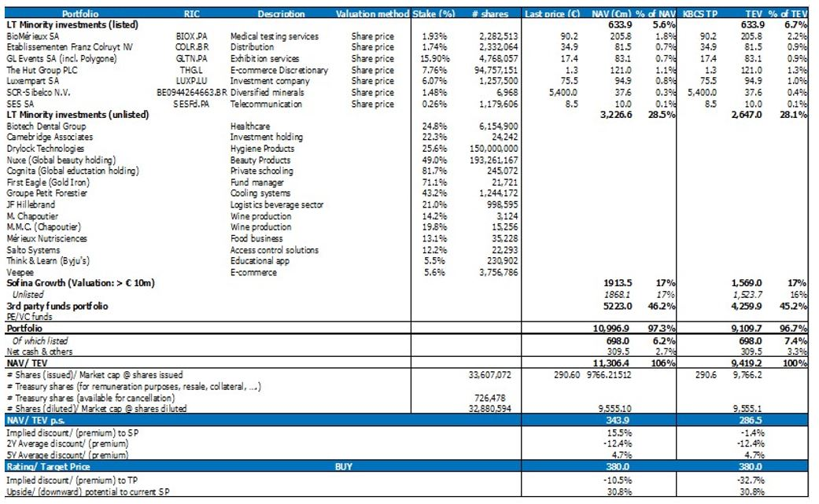Click the "Exhibition services" description
The image size is (819, 504).
(265, 58)
